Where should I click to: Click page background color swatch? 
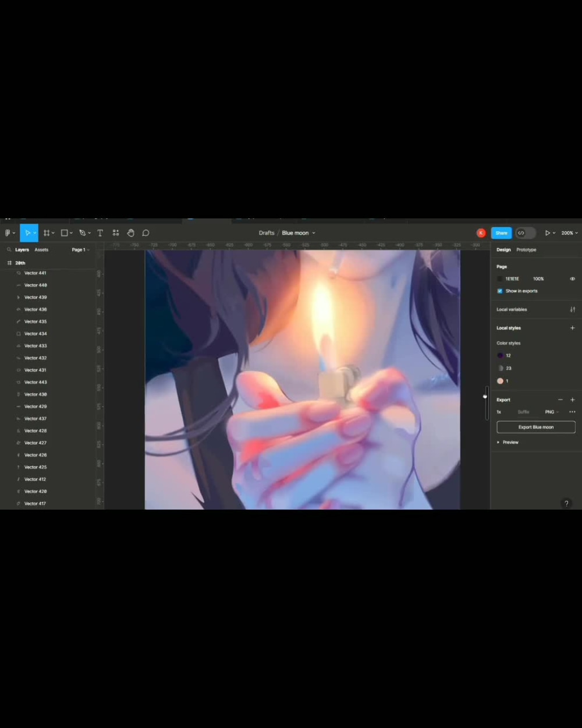pyautogui.click(x=500, y=279)
